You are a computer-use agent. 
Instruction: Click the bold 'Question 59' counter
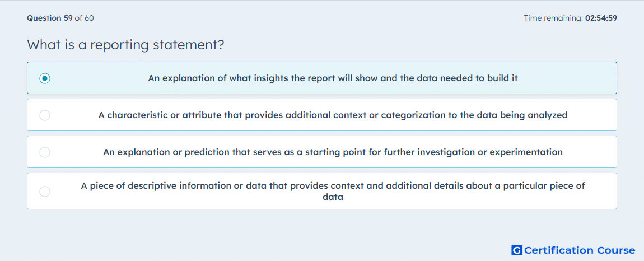50,18
